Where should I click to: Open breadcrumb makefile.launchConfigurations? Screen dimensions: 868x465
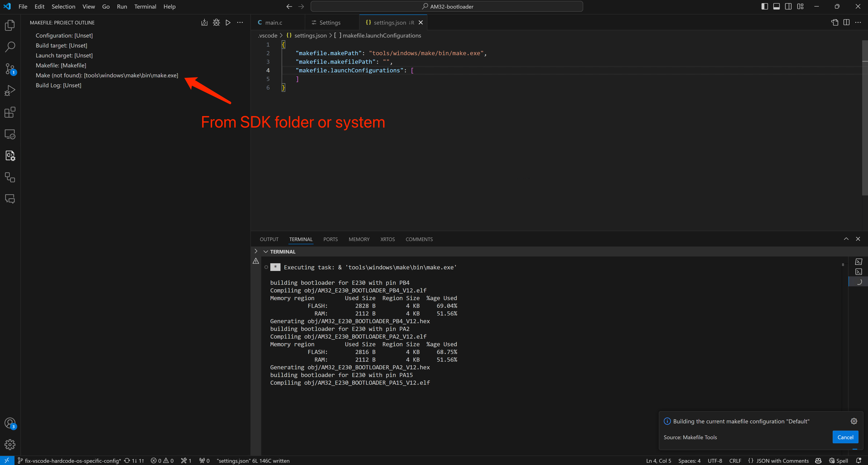coord(378,35)
